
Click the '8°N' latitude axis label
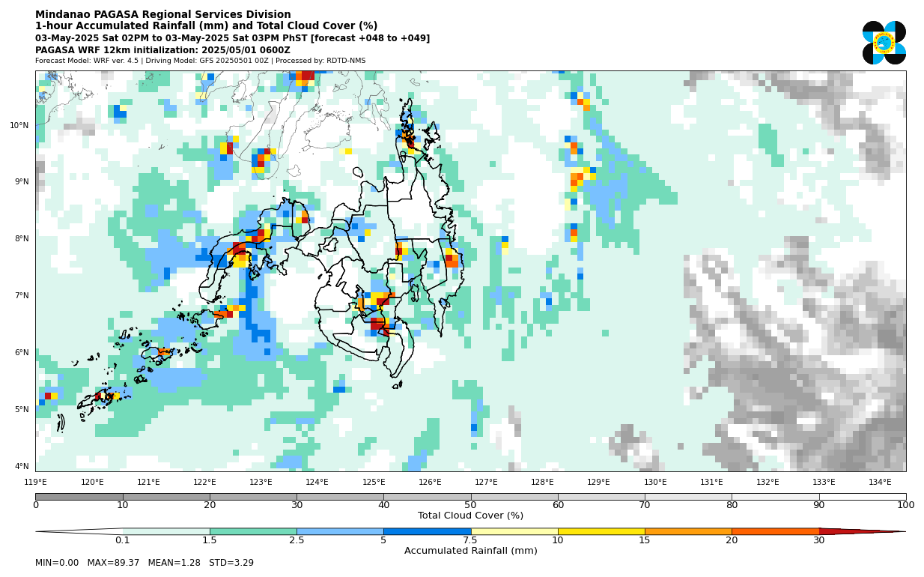[22, 238]
